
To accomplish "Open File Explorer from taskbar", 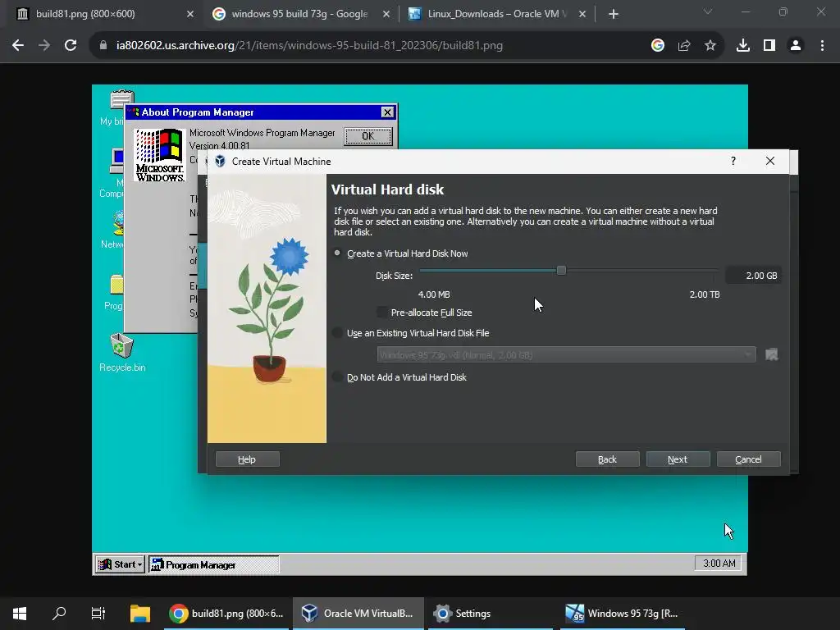I will tap(139, 614).
